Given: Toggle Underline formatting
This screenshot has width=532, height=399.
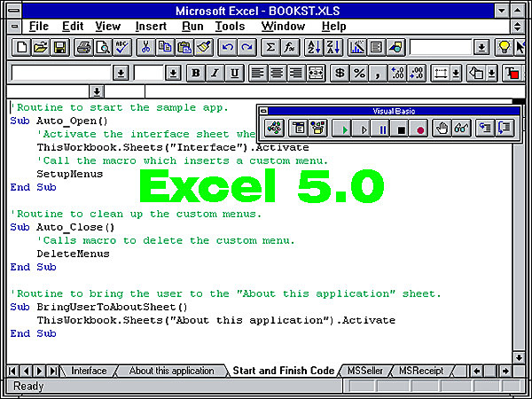Looking at the screenshot, I should tap(234, 73).
